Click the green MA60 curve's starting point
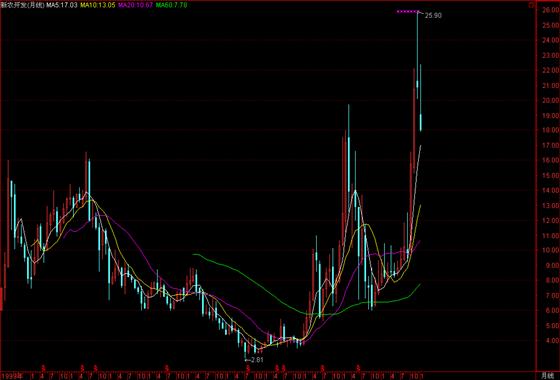 (x=194, y=254)
